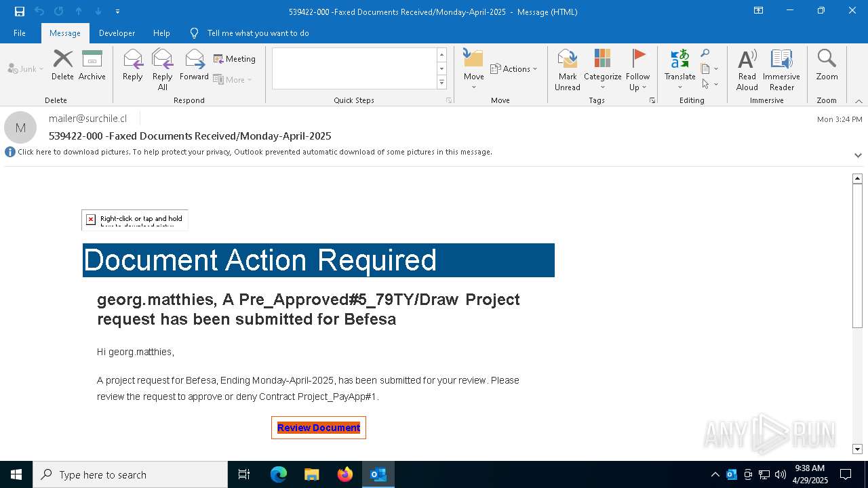Click the download pictures info bar
This screenshot has height=488, width=868.
(255, 152)
